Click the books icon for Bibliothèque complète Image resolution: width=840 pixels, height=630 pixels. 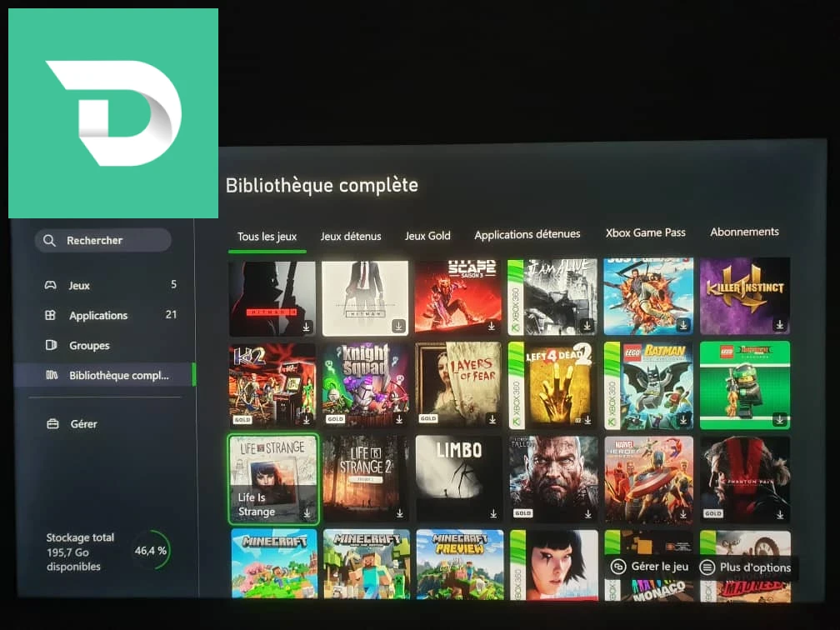point(52,375)
